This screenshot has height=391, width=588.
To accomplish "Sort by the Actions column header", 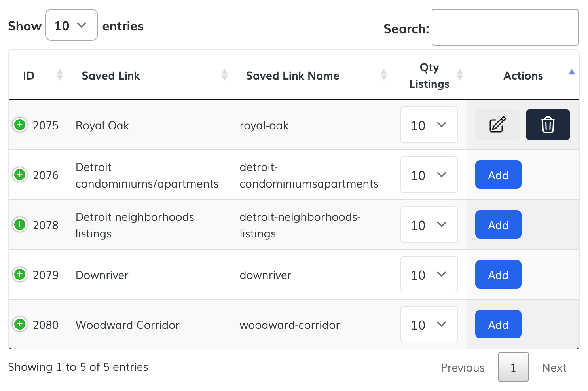I will click(523, 76).
